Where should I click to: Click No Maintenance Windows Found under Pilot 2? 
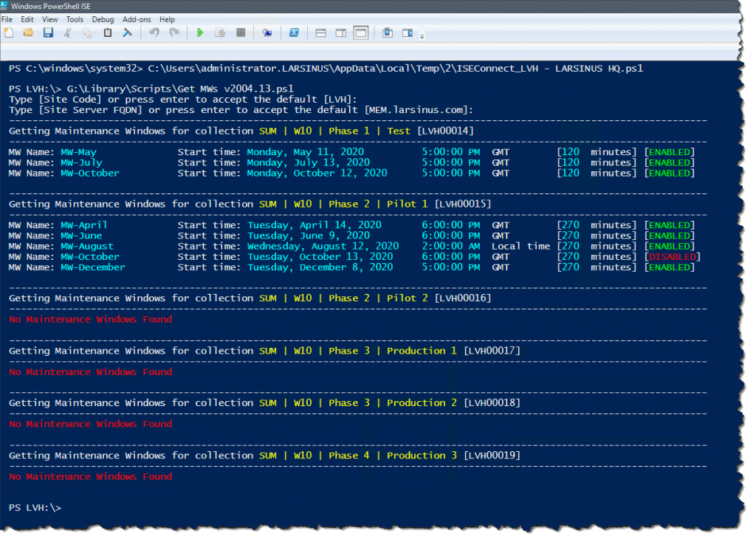point(91,319)
